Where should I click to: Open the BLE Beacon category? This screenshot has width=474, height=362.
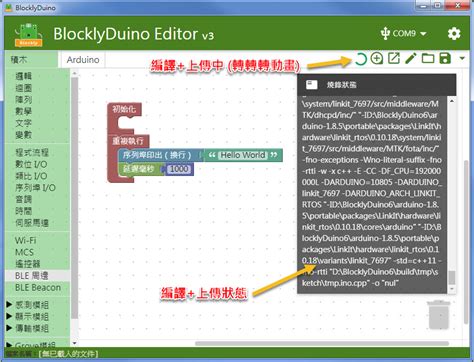click(x=38, y=287)
